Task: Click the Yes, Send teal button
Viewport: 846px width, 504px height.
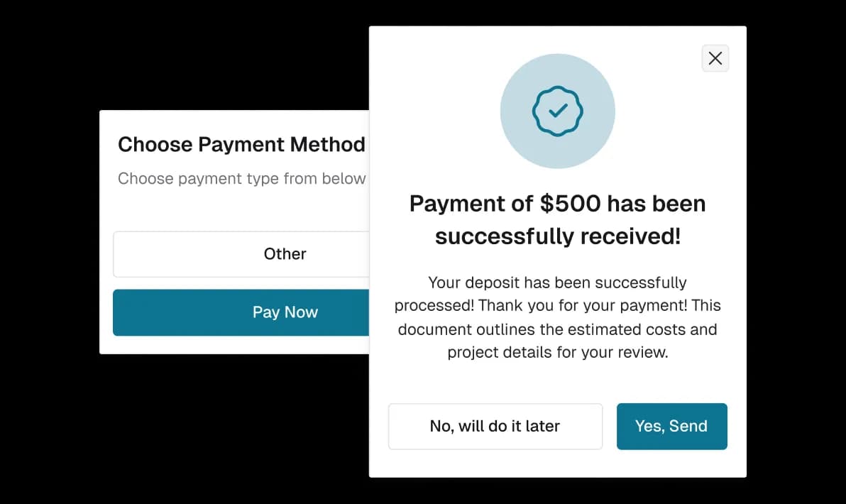Action: tap(671, 426)
